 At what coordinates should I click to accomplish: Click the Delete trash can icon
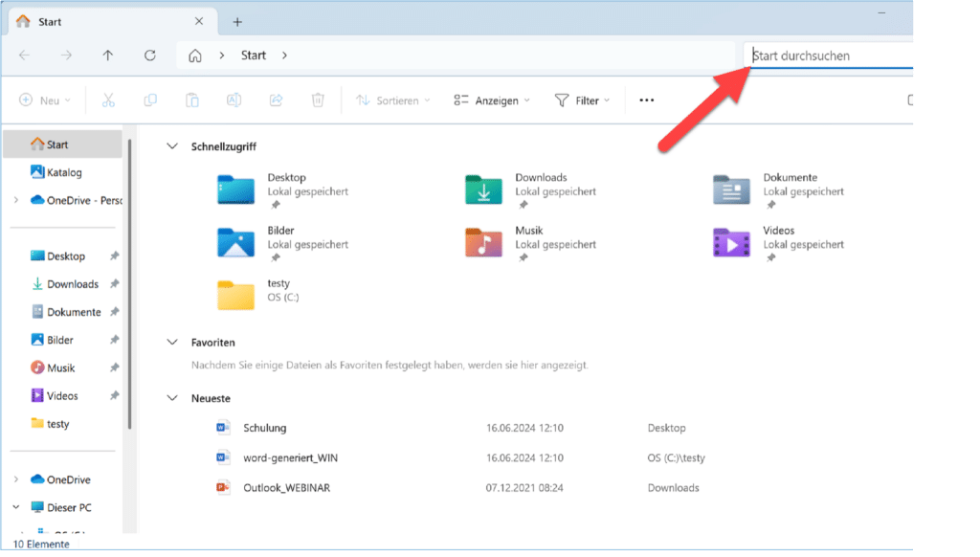click(x=319, y=100)
